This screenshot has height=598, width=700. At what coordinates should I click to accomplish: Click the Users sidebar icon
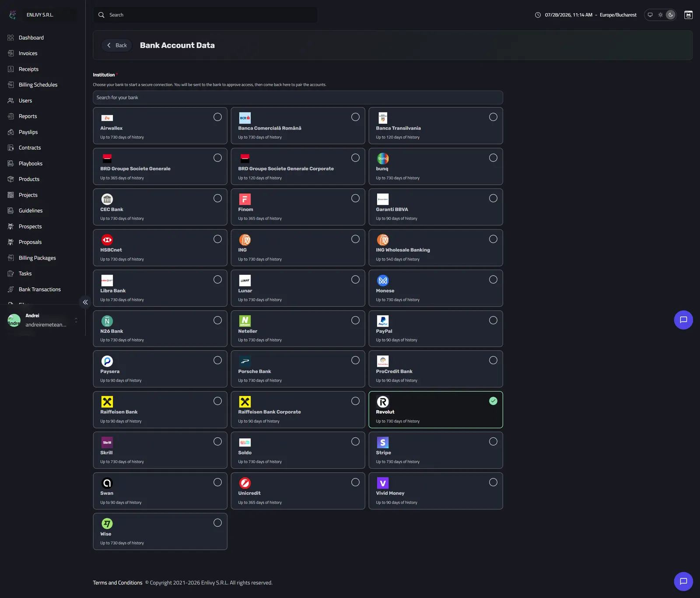11,101
